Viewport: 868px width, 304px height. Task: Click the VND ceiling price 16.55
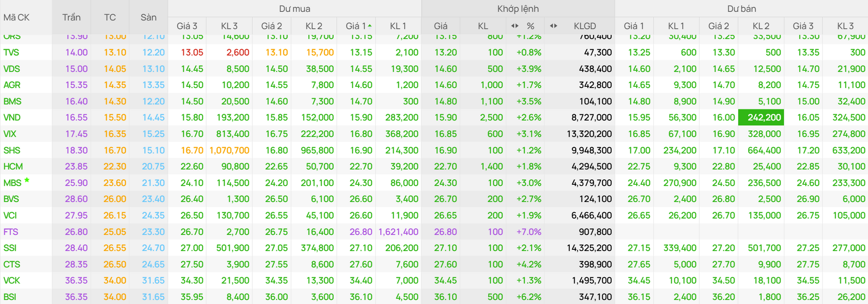point(76,117)
